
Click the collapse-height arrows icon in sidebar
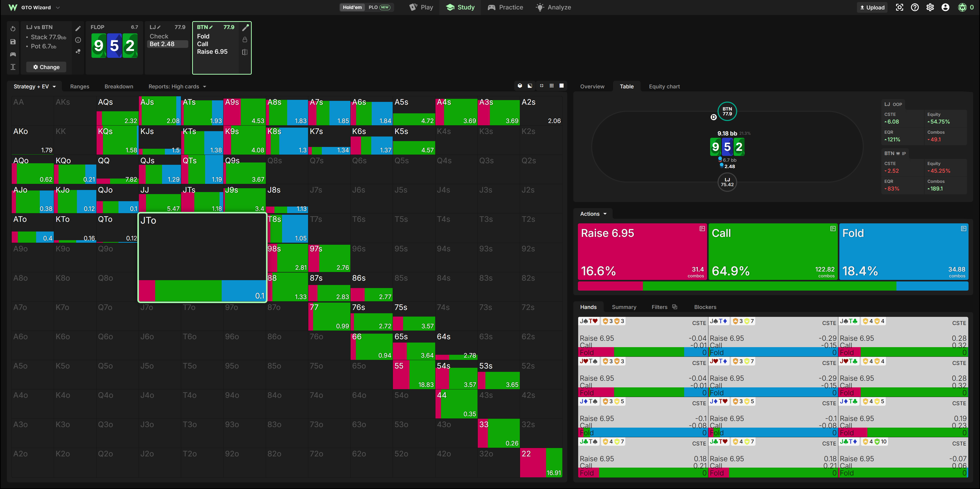point(13,67)
